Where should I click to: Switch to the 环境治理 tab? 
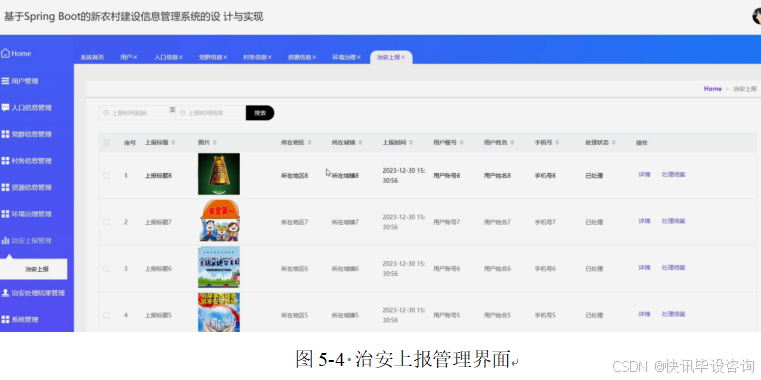point(344,57)
